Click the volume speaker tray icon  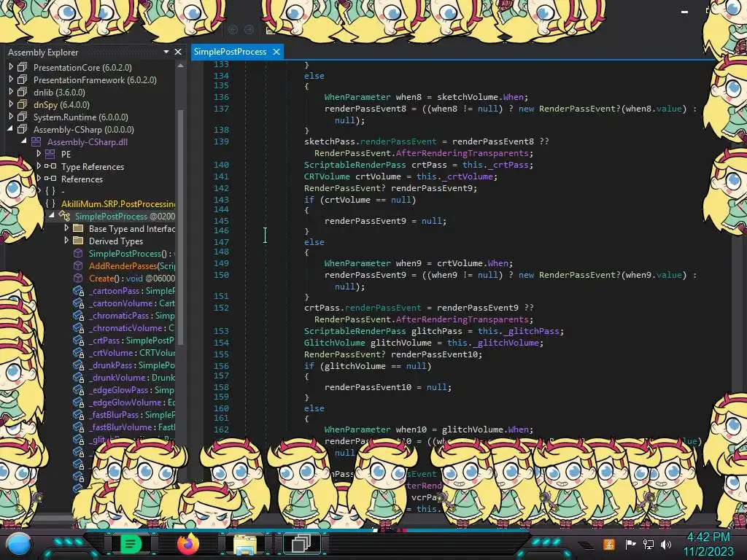pyautogui.click(x=666, y=544)
